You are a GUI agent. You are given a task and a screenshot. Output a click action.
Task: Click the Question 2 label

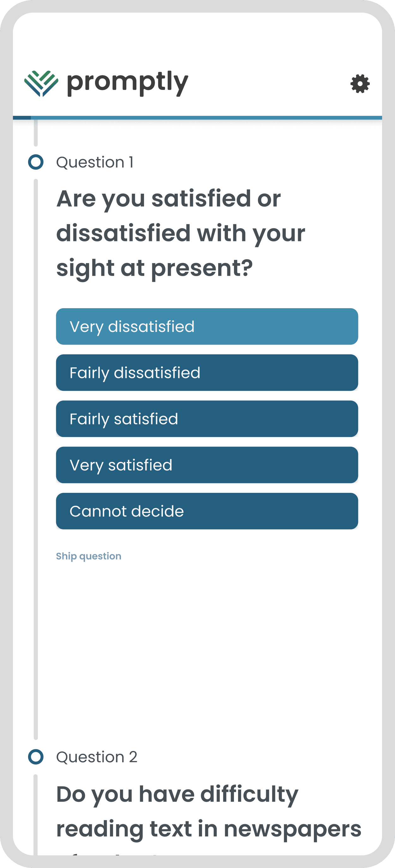pos(97,757)
